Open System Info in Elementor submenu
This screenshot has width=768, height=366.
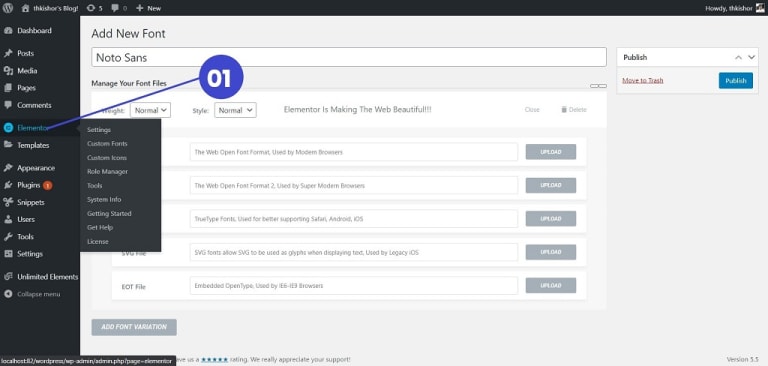coord(104,199)
